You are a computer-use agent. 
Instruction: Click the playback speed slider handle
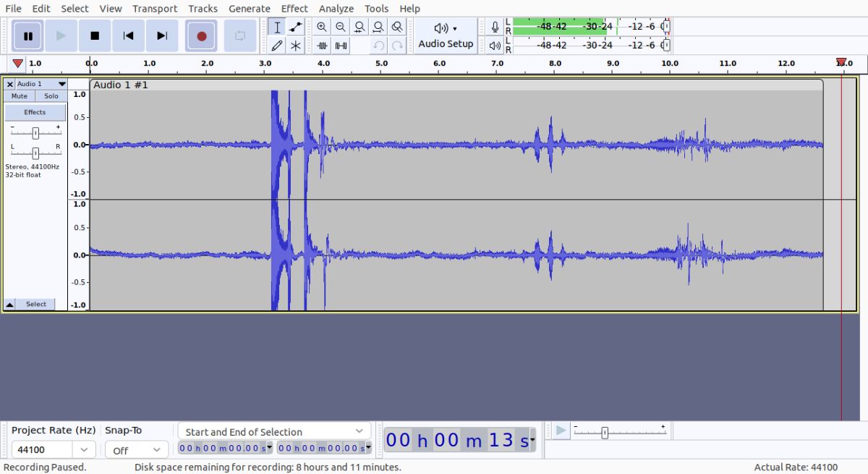click(605, 433)
